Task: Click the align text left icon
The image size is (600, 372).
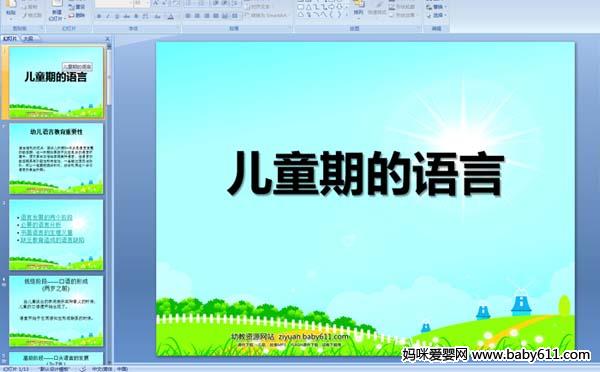Action: click(188, 16)
